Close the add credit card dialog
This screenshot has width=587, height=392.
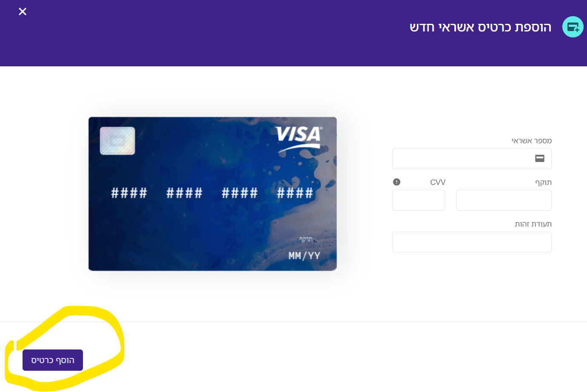point(23,11)
